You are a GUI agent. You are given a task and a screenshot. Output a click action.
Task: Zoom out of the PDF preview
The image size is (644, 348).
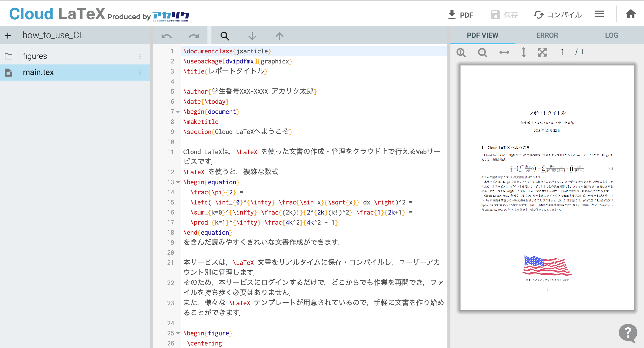[482, 52]
